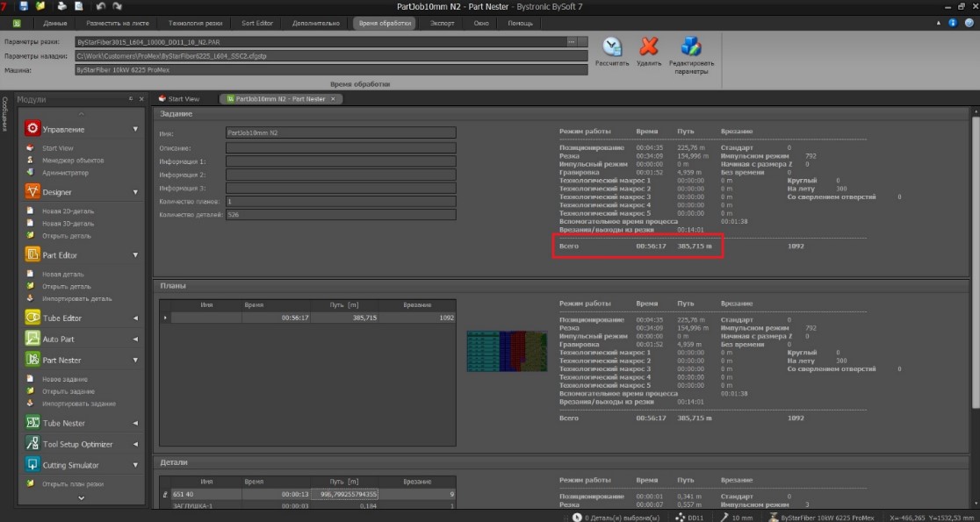Open the Cutting Simulator module icon
This screenshot has height=522, width=980.
pyautogui.click(x=32, y=465)
